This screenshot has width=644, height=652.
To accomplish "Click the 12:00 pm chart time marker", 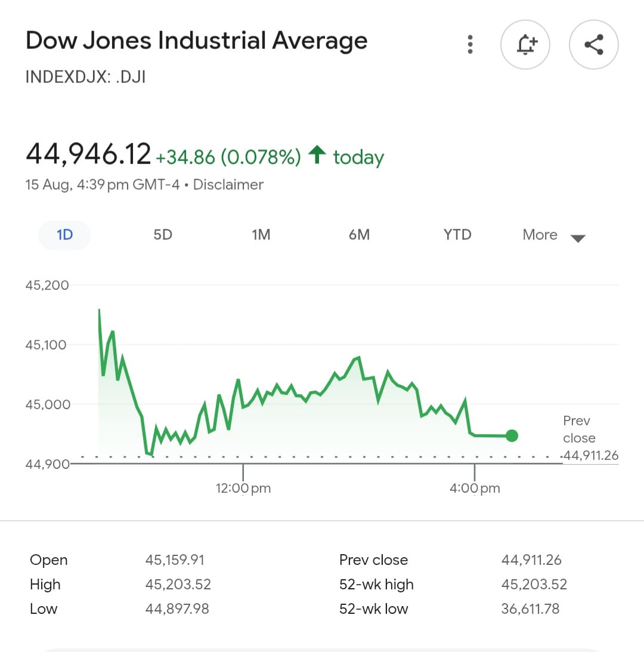I will pos(243,488).
